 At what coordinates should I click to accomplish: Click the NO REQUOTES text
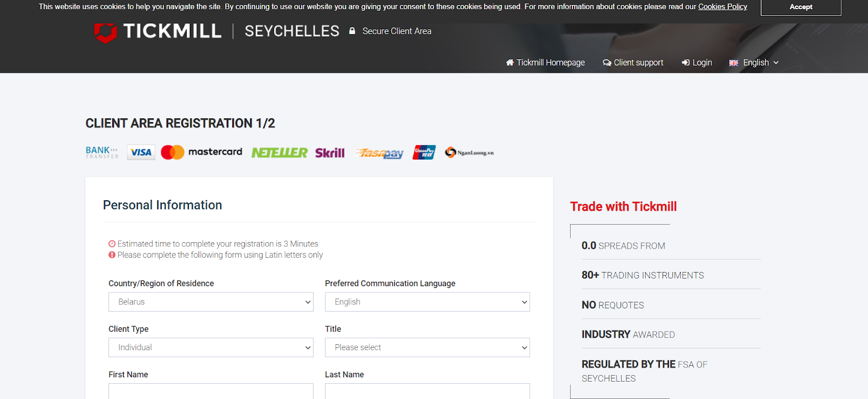[x=613, y=305]
